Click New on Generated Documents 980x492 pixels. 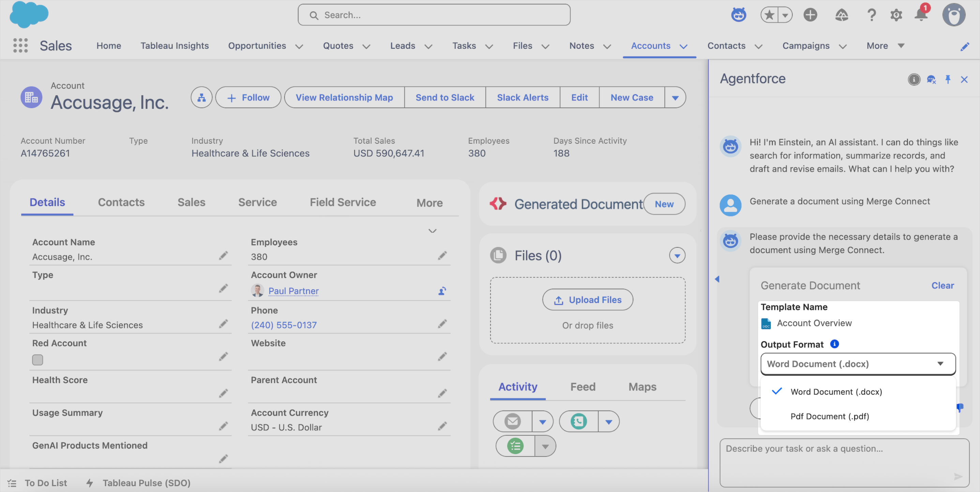[x=664, y=204]
